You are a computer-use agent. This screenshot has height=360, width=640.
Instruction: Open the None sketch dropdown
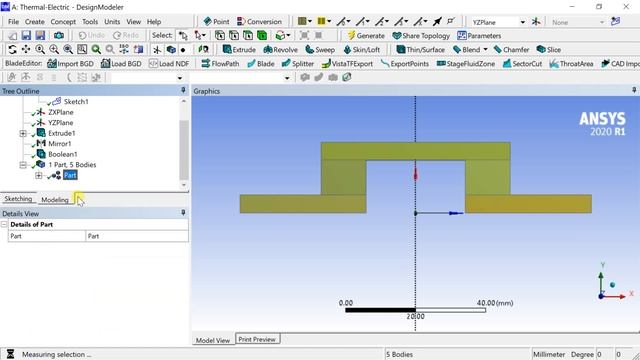coord(602,22)
